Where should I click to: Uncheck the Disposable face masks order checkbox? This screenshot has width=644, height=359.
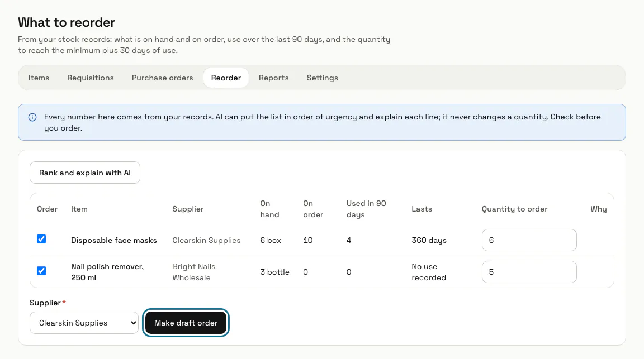click(x=41, y=239)
